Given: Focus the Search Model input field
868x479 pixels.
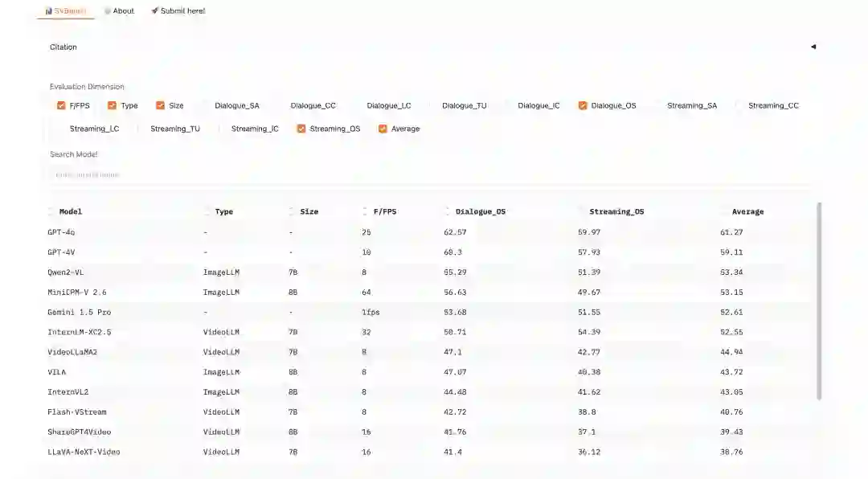Looking at the screenshot, I should click(432, 174).
